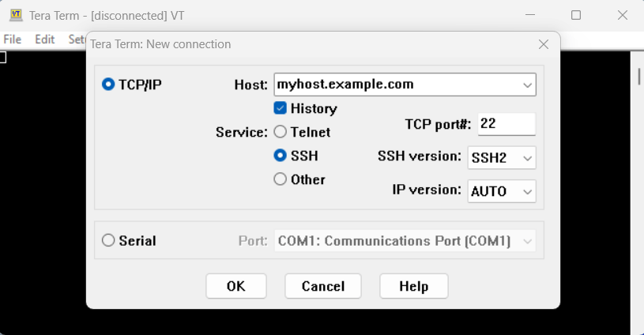This screenshot has height=335, width=644.
Task: Close the Tera Term main window
Action: 623,15
